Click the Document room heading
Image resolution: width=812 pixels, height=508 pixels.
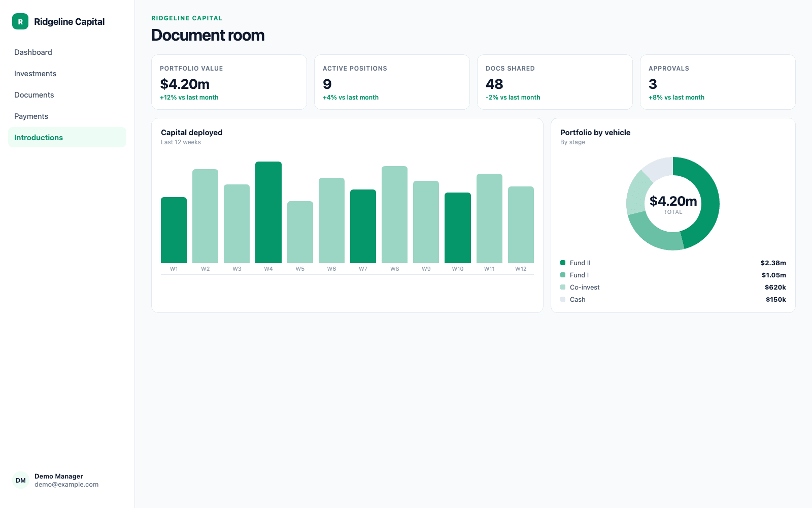tap(208, 35)
